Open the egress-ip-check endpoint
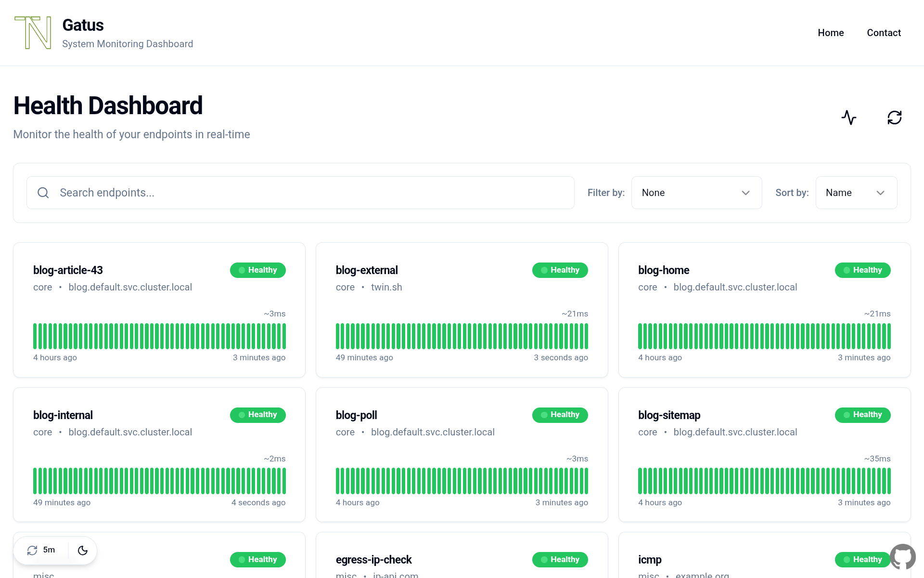The width and height of the screenshot is (924, 578). pos(373,560)
